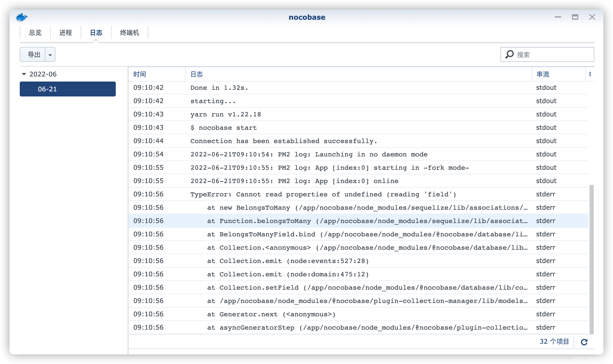Select the '$ nocobase start' row
This screenshot has height=364, width=613.
tap(359, 128)
